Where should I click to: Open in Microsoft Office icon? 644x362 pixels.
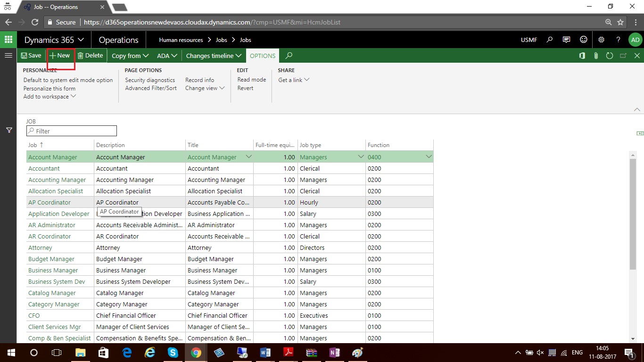[582, 56]
